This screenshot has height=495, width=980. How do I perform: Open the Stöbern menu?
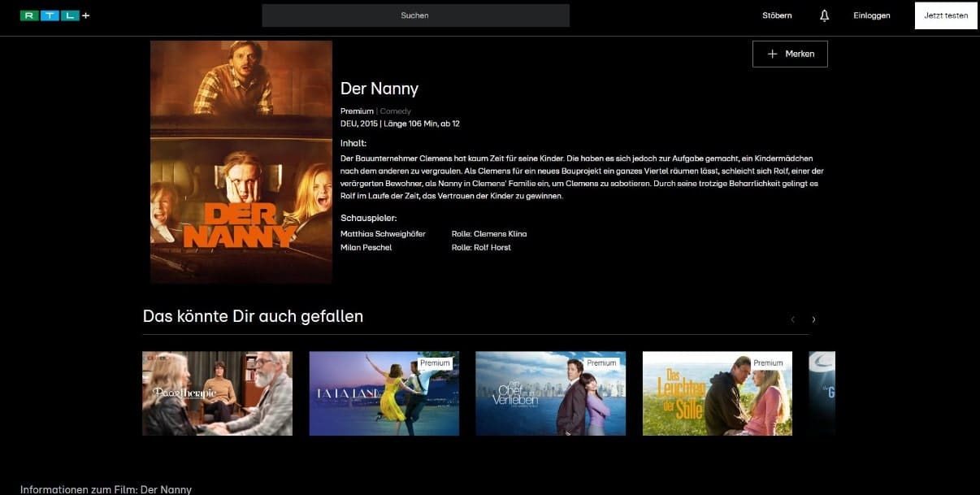point(777,15)
